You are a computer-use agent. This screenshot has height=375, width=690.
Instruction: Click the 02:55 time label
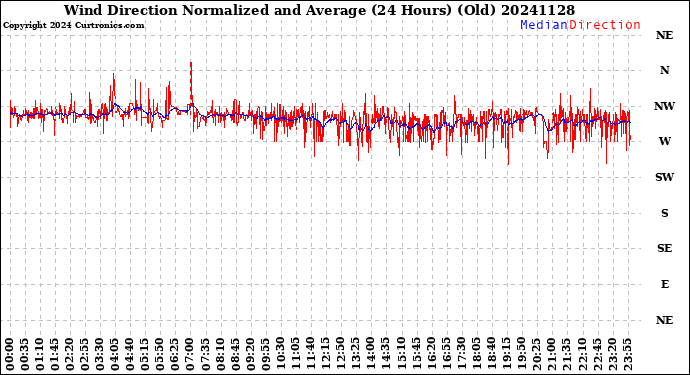click(x=85, y=355)
